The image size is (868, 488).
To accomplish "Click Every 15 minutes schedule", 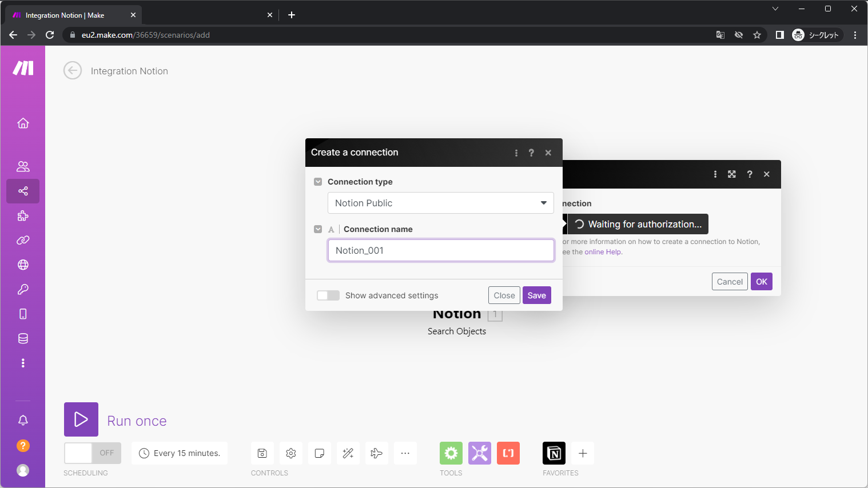I will 180,453.
